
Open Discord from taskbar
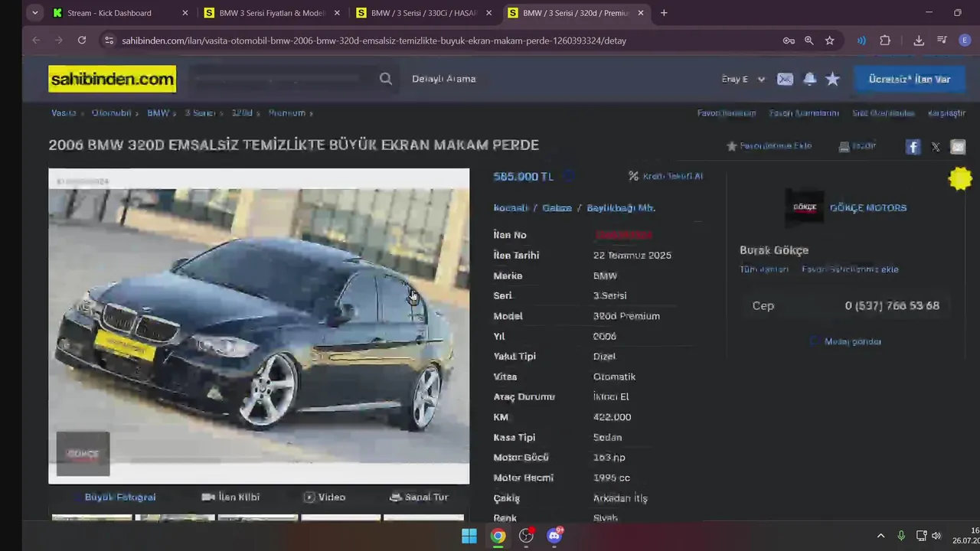click(554, 536)
